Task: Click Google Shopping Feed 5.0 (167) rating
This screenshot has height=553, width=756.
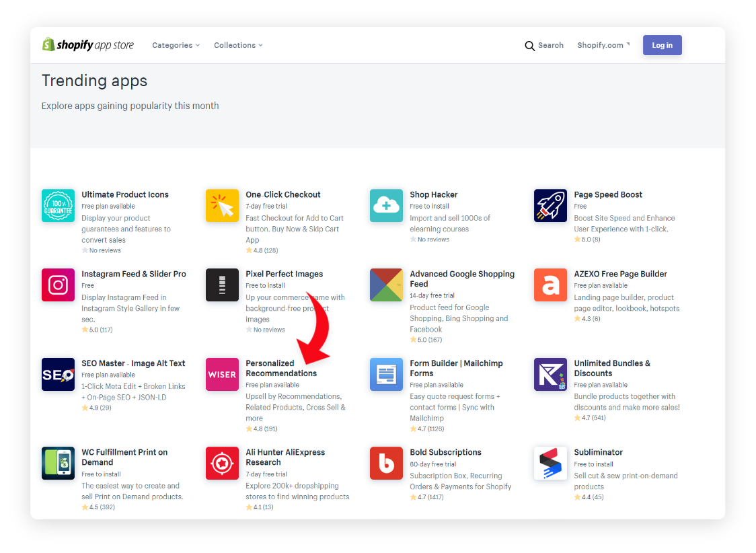Action: click(x=426, y=340)
